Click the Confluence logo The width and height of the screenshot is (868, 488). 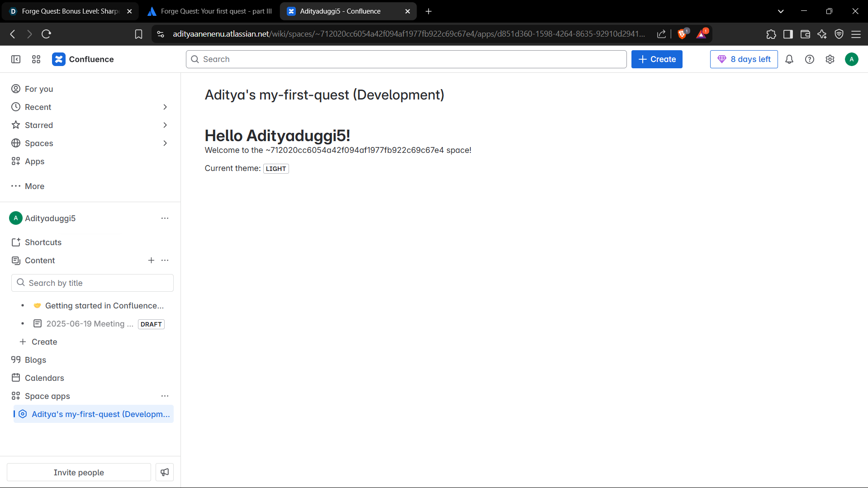pos(83,59)
